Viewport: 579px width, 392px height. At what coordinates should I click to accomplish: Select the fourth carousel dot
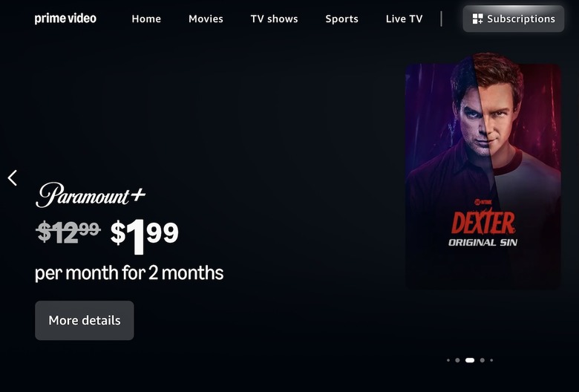(x=482, y=360)
